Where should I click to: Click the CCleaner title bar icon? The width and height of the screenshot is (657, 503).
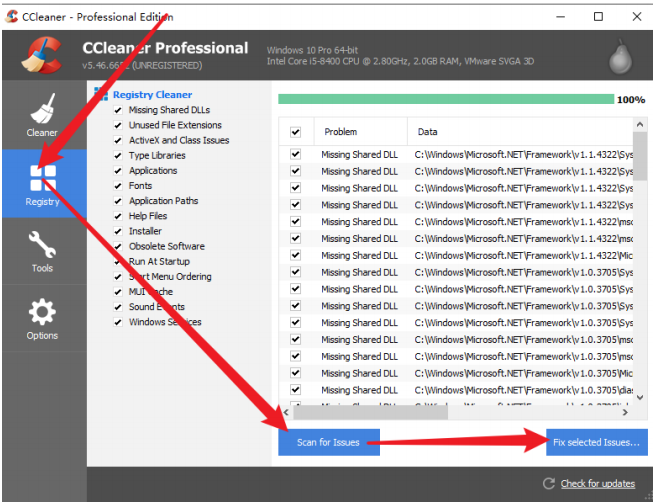(x=11, y=17)
